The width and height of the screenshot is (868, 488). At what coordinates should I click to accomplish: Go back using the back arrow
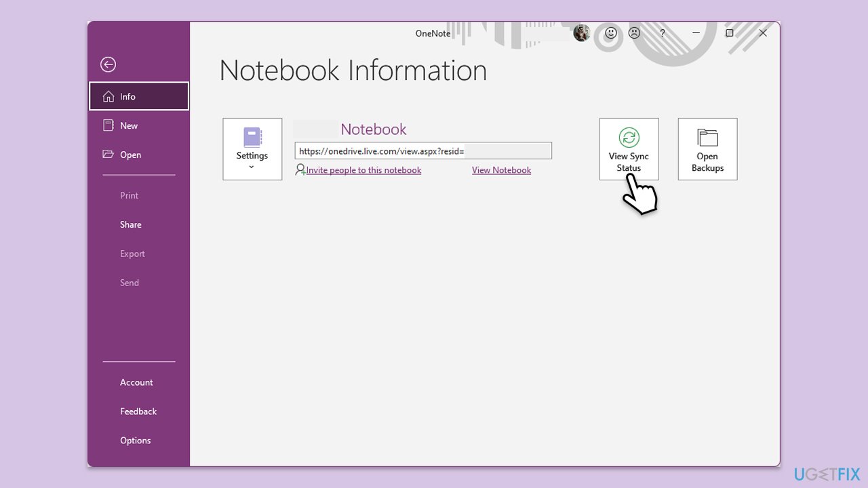pyautogui.click(x=108, y=64)
